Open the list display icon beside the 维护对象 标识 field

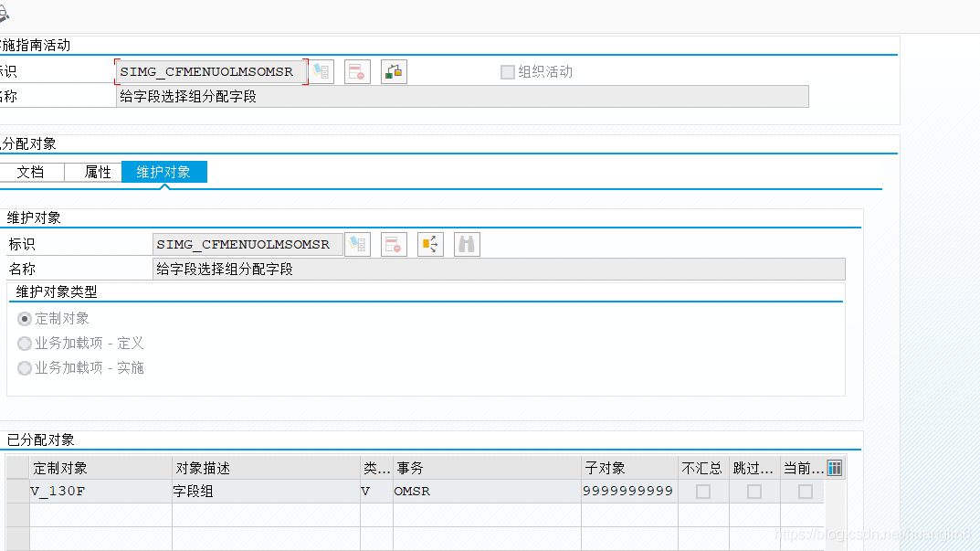pos(357,244)
